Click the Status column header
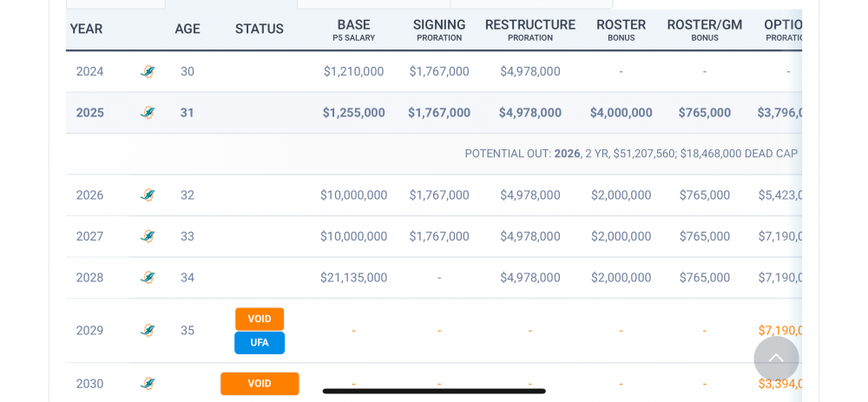This screenshot has height=402, width=868. click(x=260, y=30)
